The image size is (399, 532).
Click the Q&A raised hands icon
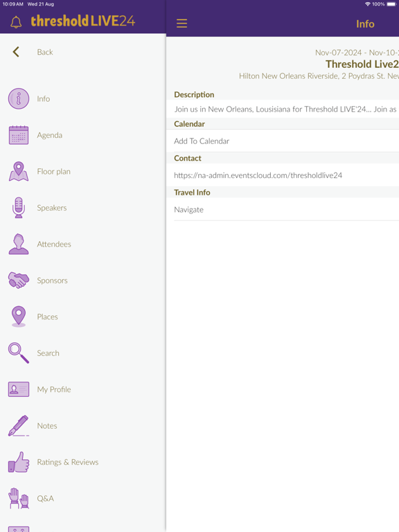(x=19, y=498)
